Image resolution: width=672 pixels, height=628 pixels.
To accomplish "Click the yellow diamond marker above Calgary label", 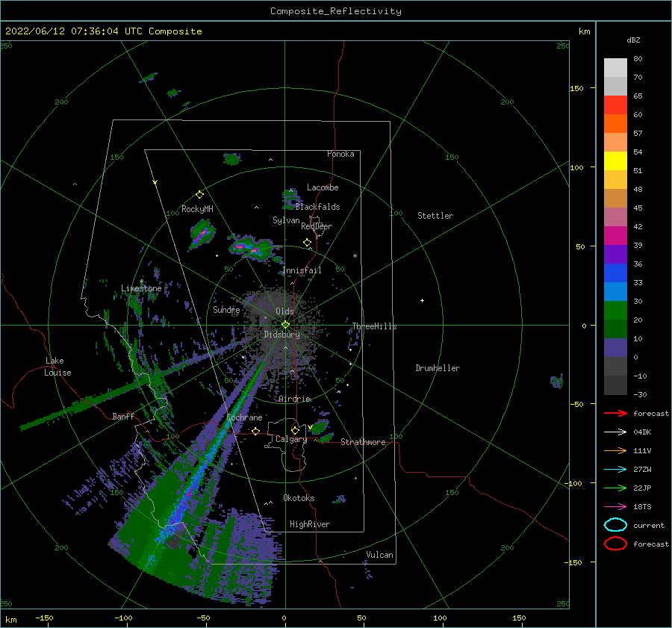I will coord(295,430).
